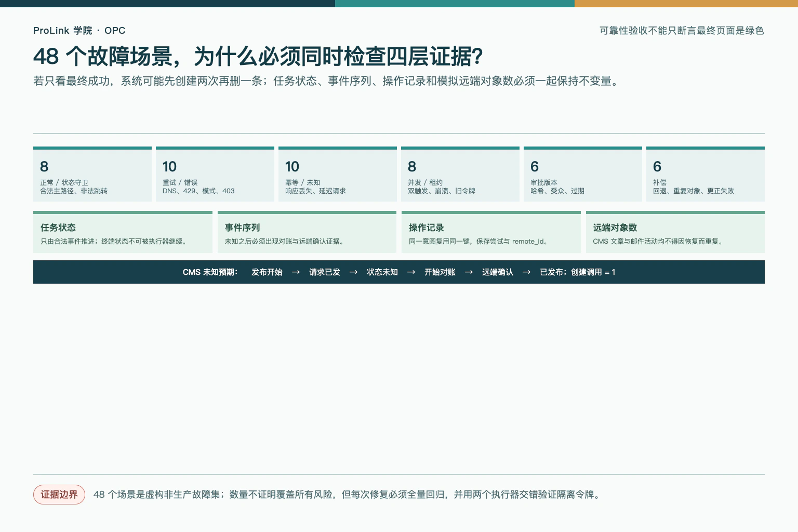Click the '状态未知' step in the flow bar
This screenshot has width=798, height=532.
click(382, 272)
